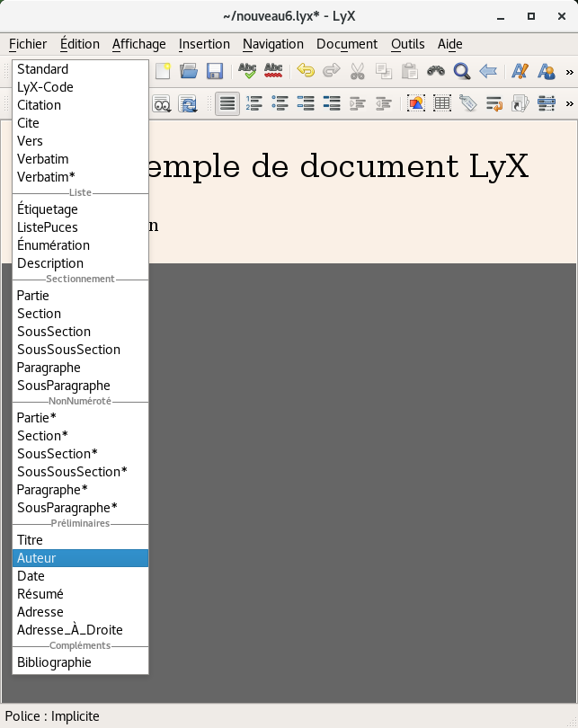View the document output with the eyes icon
This screenshot has width=578, height=728.
point(162,103)
